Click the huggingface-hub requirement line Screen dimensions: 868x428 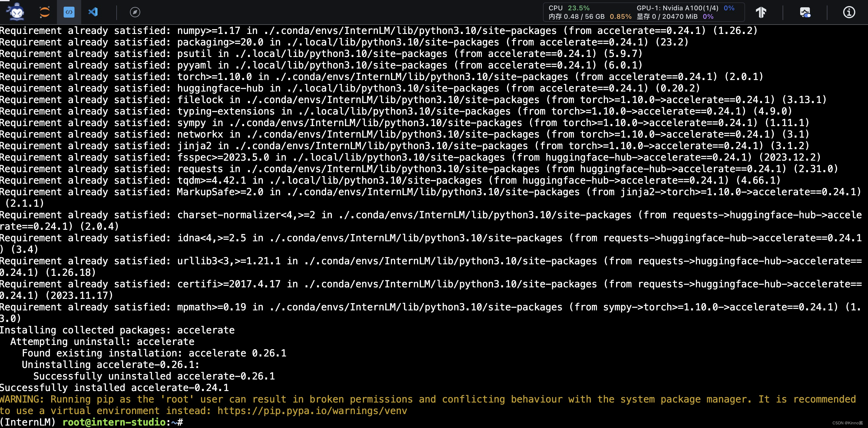(x=350, y=89)
